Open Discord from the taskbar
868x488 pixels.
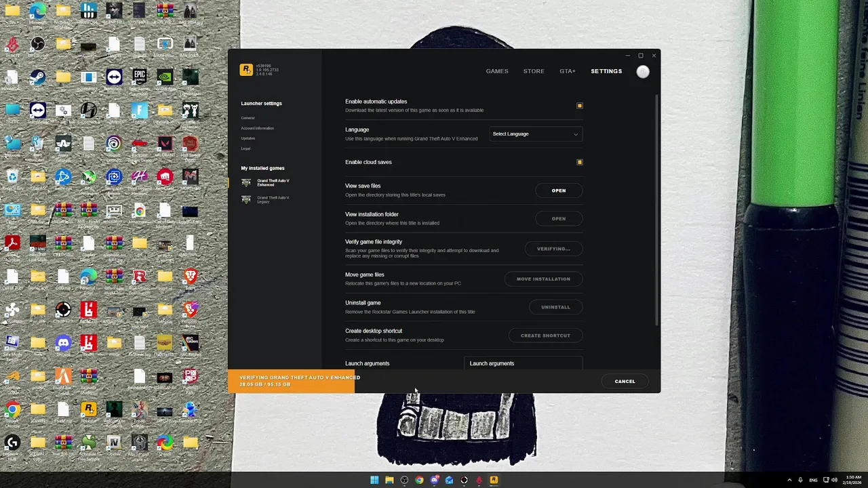(434, 480)
